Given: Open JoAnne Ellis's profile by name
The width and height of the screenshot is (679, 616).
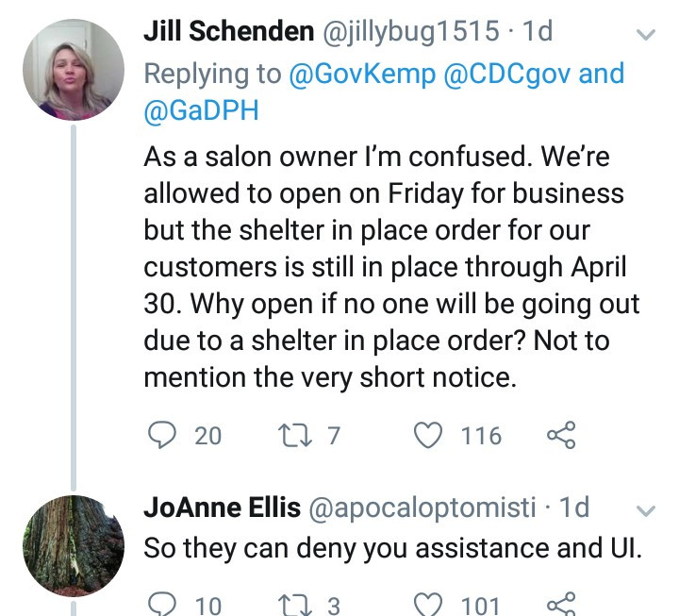Looking at the screenshot, I should tap(222, 508).
